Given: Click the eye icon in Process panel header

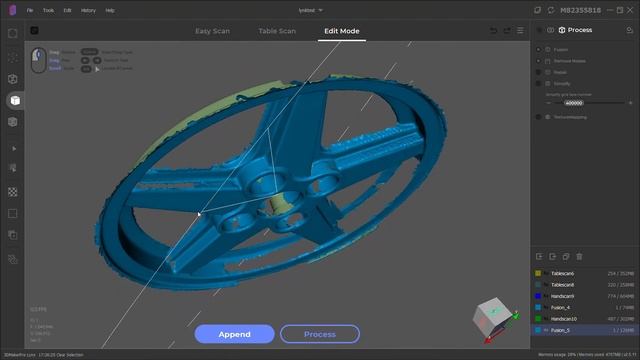Looking at the screenshot, I should pyautogui.click(x=550, y=30).
